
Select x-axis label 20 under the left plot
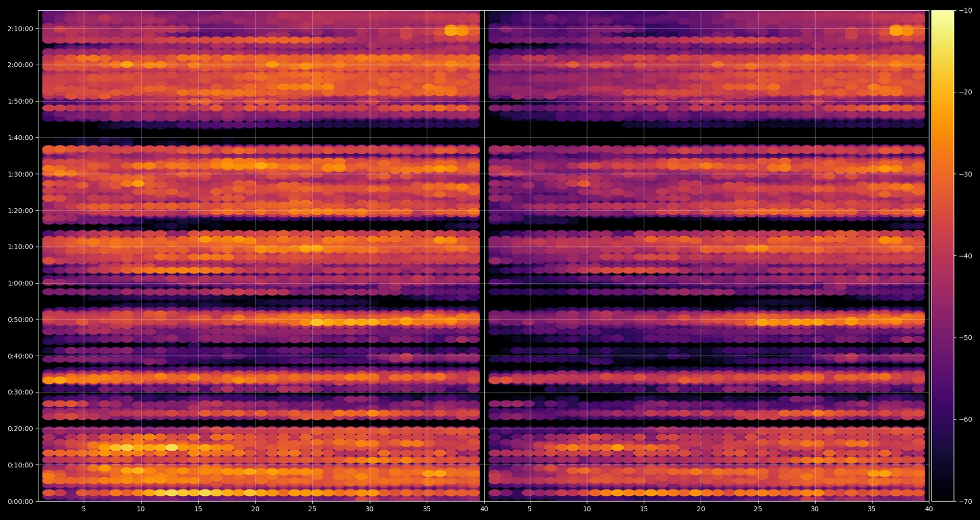(x=255, y=509)
